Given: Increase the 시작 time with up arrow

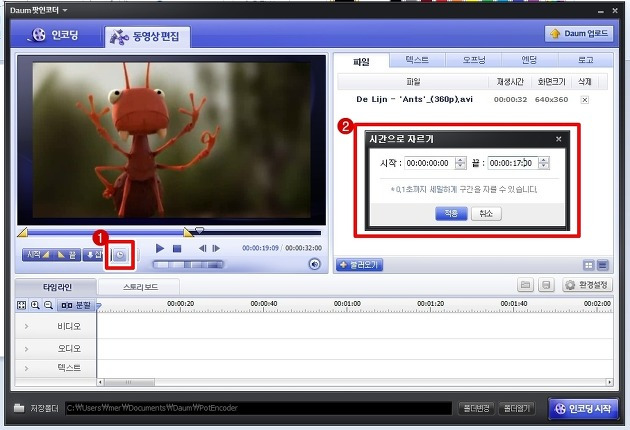Looking at the screenshot, I should point(460,160).
